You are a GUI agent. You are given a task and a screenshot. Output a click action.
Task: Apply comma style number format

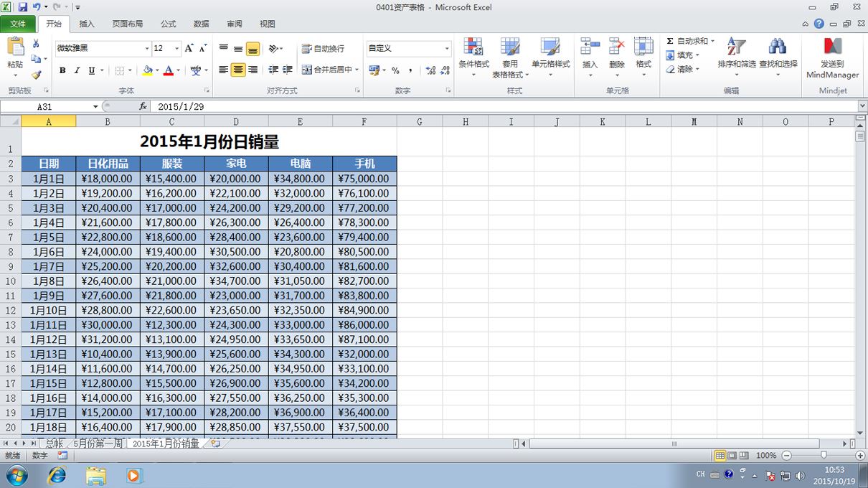click(410, 70)
